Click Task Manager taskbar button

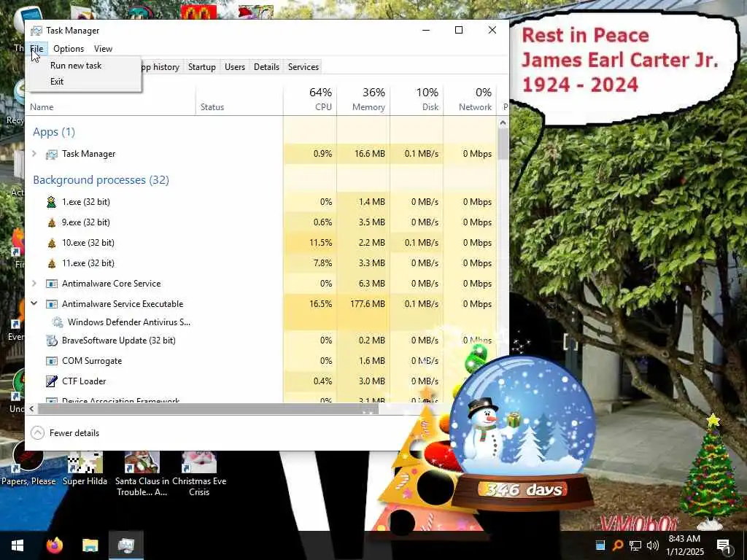(x=126, y=545)
